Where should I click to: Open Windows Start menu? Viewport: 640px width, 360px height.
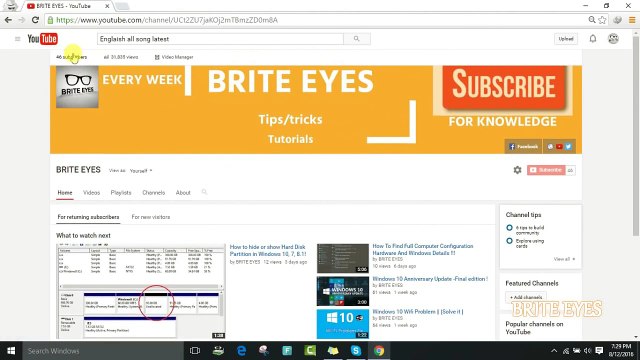11,351
